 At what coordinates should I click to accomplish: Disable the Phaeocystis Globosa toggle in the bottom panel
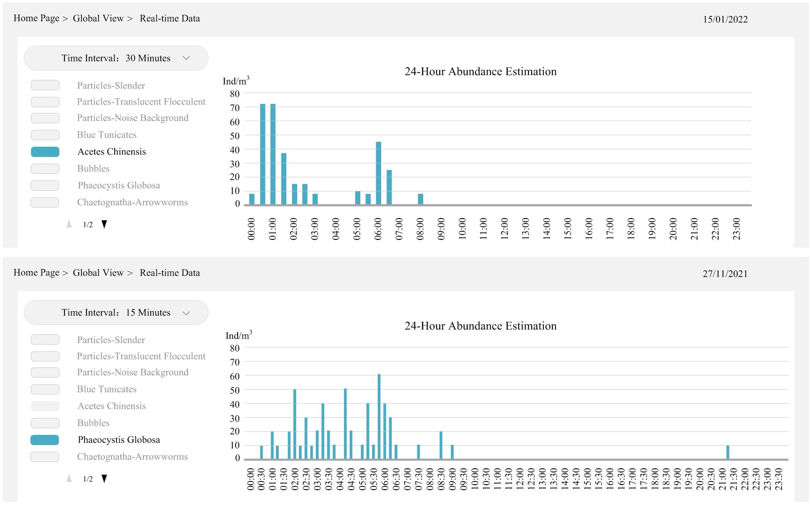pyautogui.click(x=45, y=440)
